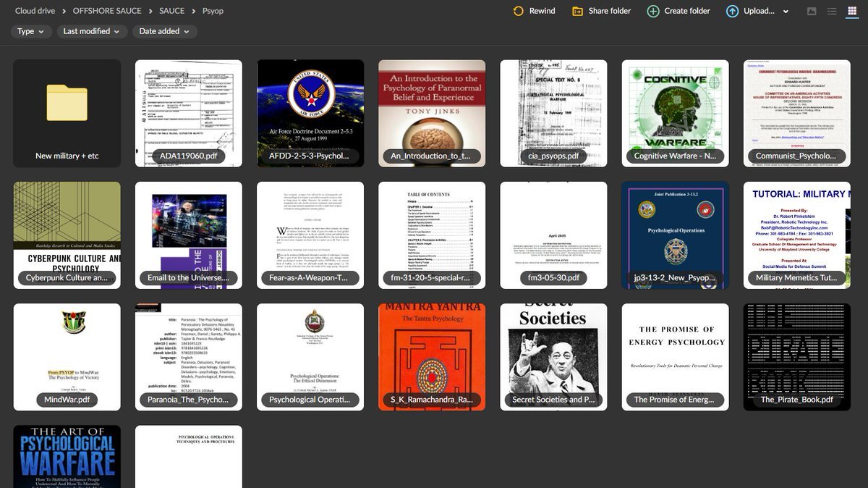Select the fm-31-20-5-special file thumbnail
Image resolution: width=868 pixels, height=488 pixels.
pyautogui.click(x=432, y=235)
